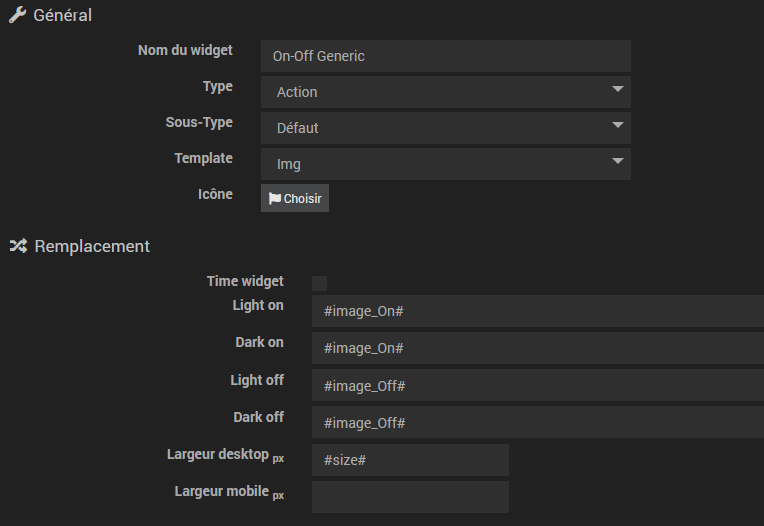Image resolution: width=764 pixels, height=526 pixels.
Task: Click the Choisir icon button
Action: (x=295, y=198)
